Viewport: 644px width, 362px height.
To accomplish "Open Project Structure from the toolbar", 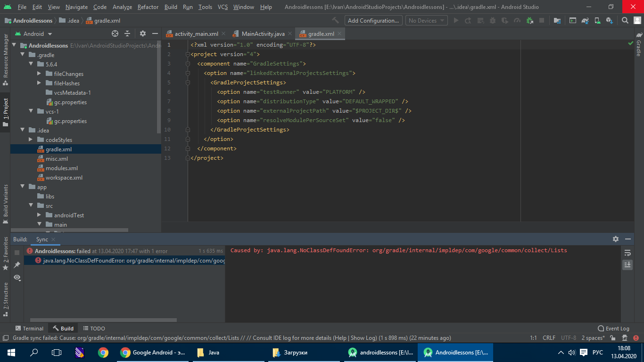I will [557, 20].
